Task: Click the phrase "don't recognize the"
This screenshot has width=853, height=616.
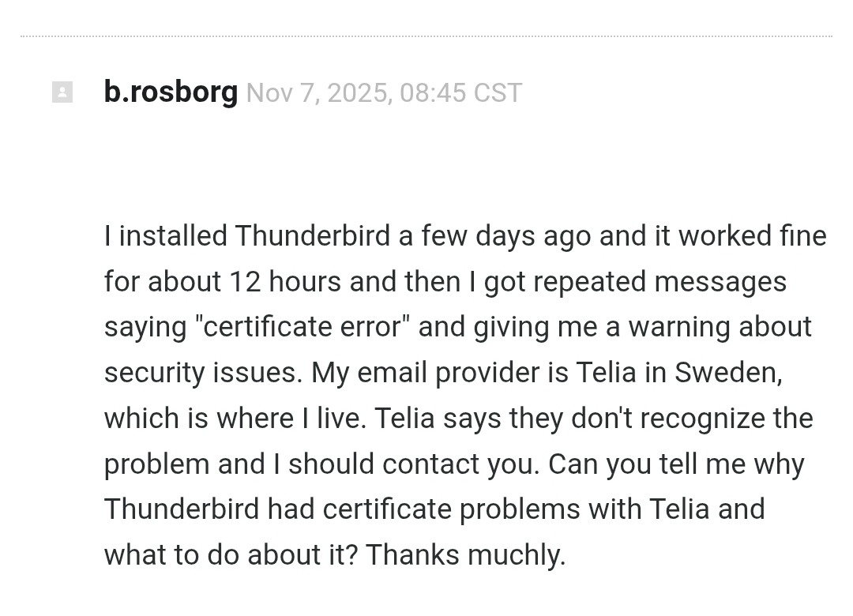Action: [x=692, y=419]
